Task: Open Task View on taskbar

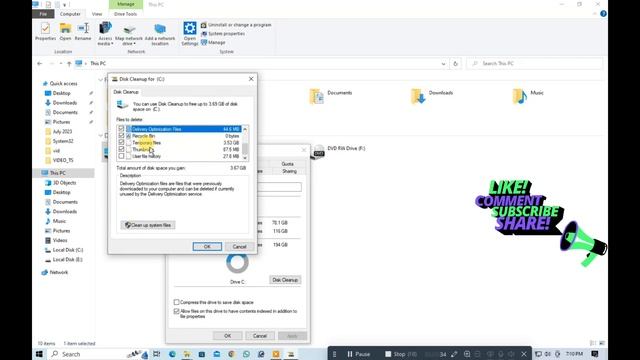Action: click(x=156, y=354)
